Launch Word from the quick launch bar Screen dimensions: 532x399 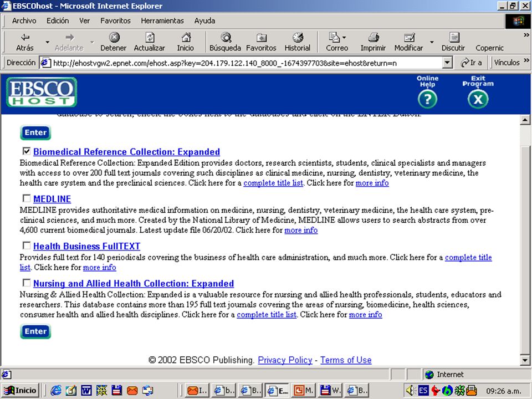[x=86, y=391]
